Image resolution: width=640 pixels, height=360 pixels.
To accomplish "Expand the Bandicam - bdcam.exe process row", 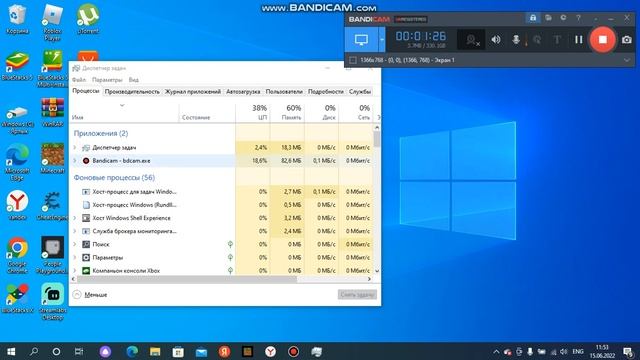I will pyautogui.click(x=75, y=161).
